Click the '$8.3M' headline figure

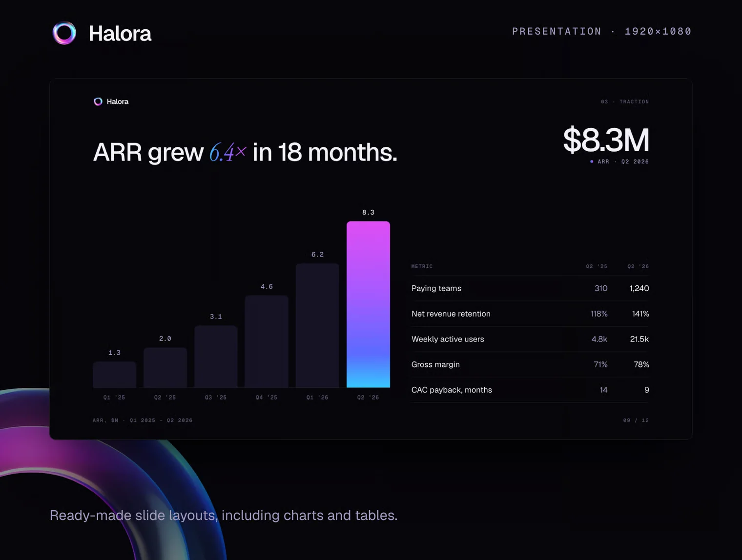(x=606, y=140)
